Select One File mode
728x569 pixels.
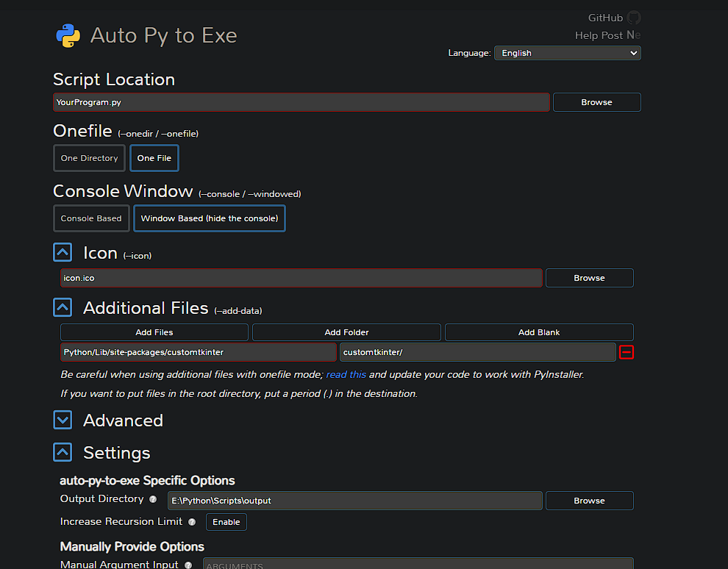click(x=154, y=158)
